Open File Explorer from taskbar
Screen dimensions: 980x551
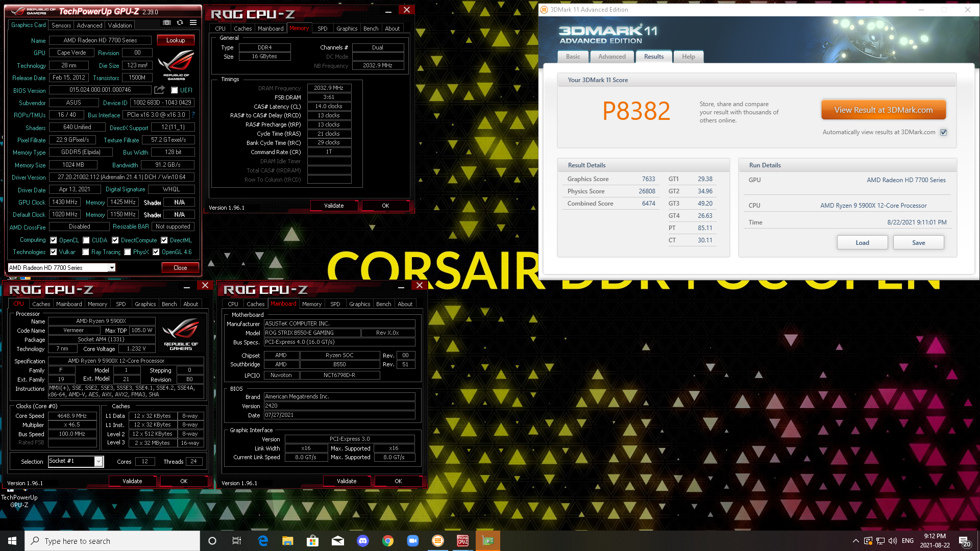pos(288,541)
